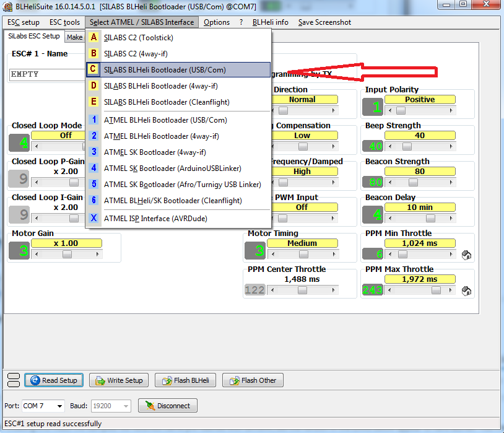
Task: Click Disconnect to close the COM port
Action: 167,406
